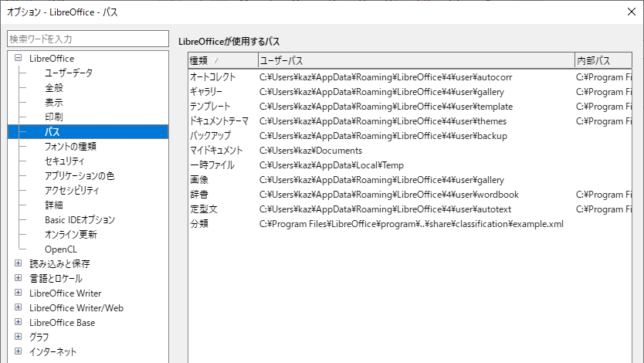
Task: Expand the LibreOffice Writer/Web node
Action: point(18,308)
